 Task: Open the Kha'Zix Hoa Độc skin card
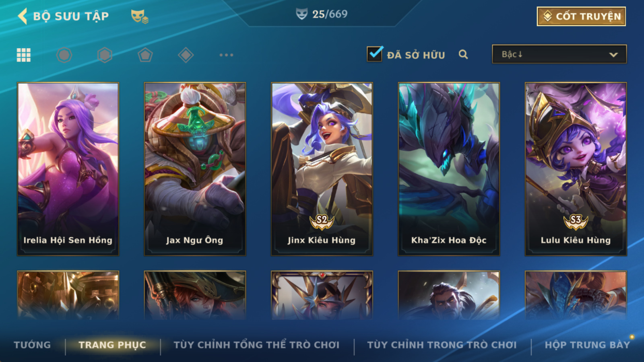click(x=449, y=169)
